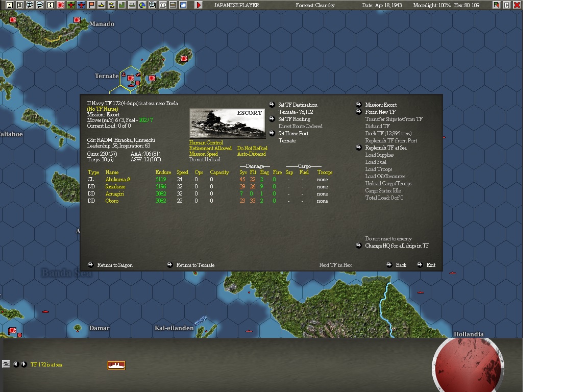Select the red task force ship counter
The image size is (588, 392).
116,365
